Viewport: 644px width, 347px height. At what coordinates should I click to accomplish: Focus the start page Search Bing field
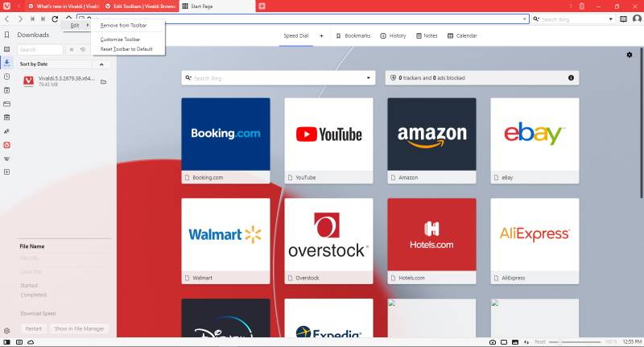[278, 77]
